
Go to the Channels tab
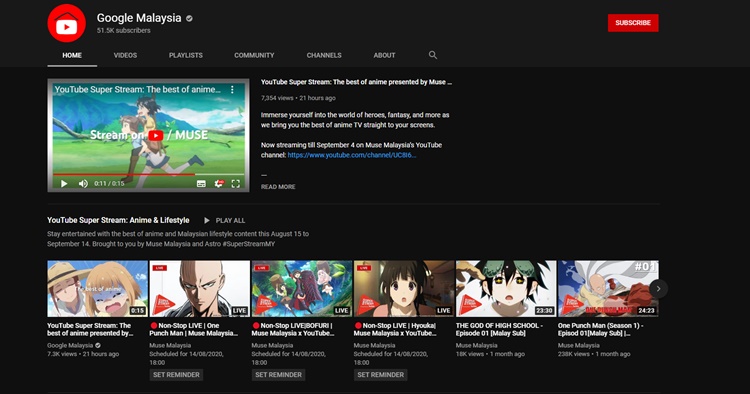coord(324,55)
